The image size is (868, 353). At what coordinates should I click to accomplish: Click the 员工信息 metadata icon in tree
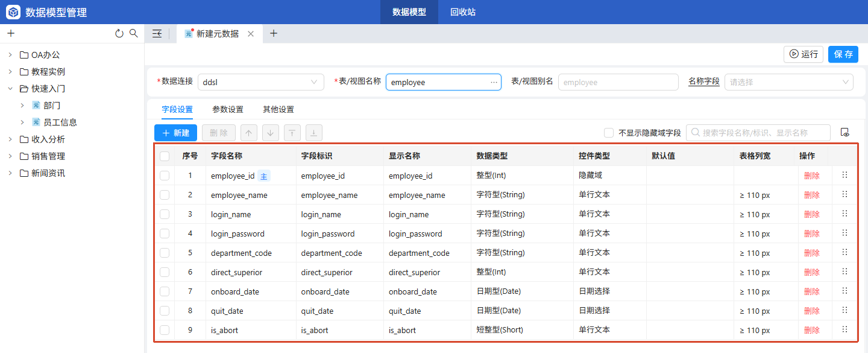tap(36, 122)
